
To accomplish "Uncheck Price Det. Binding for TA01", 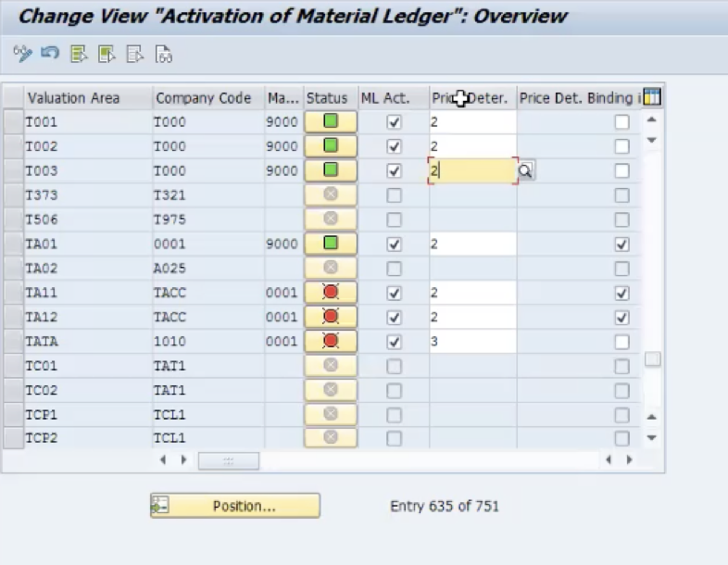I will click(x=621, y=245).
